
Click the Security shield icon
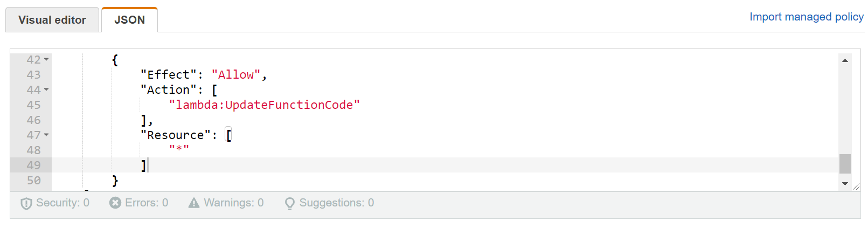pos(26,203)
